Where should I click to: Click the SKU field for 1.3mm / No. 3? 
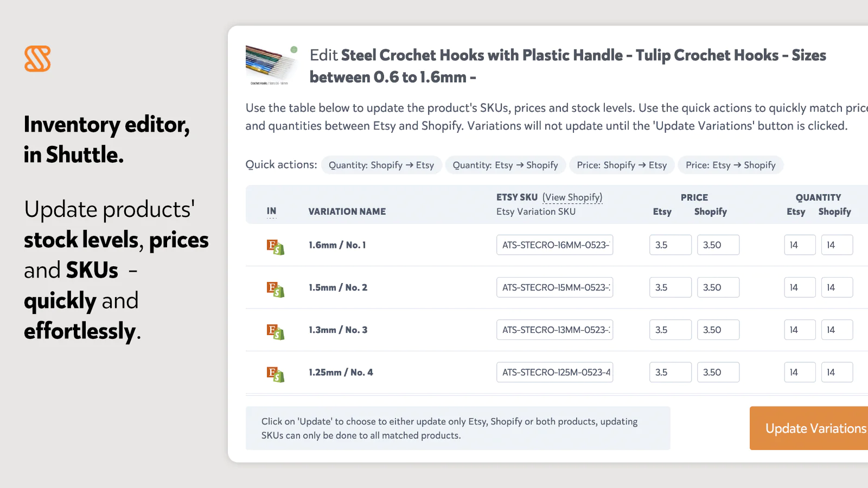[x=554, y=330]
